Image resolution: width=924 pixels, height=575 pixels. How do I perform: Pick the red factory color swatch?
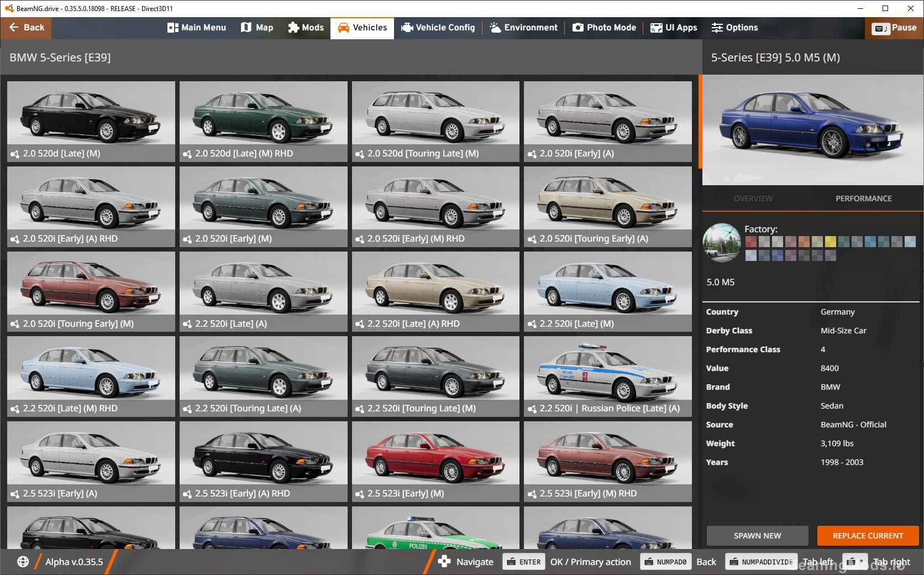pyautogui.click(x=750, y=242)
